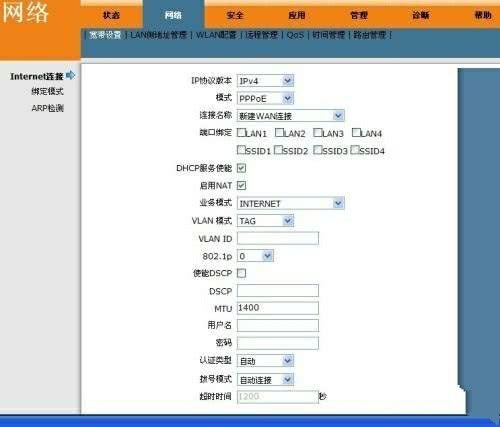The height and width of the screenshot is (427, 500).
Task: Click the arrow icon beside Internet连接
Action: coord(70,76)
